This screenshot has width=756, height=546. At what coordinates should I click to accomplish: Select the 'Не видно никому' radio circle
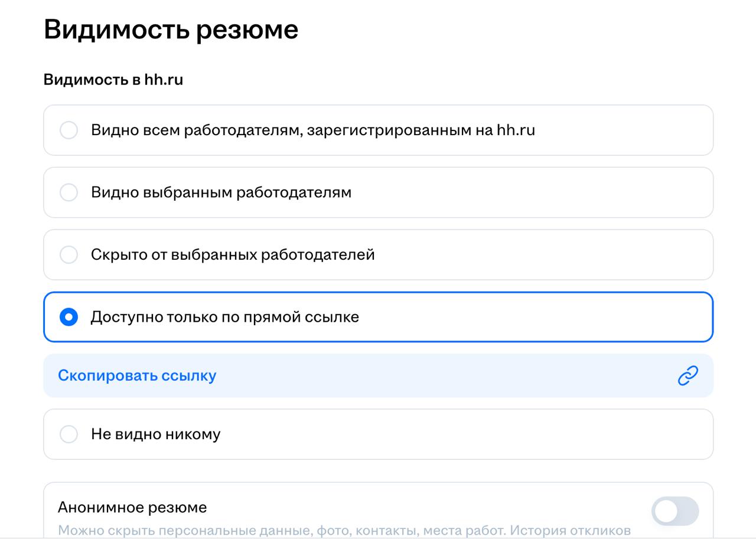[69, 434]
